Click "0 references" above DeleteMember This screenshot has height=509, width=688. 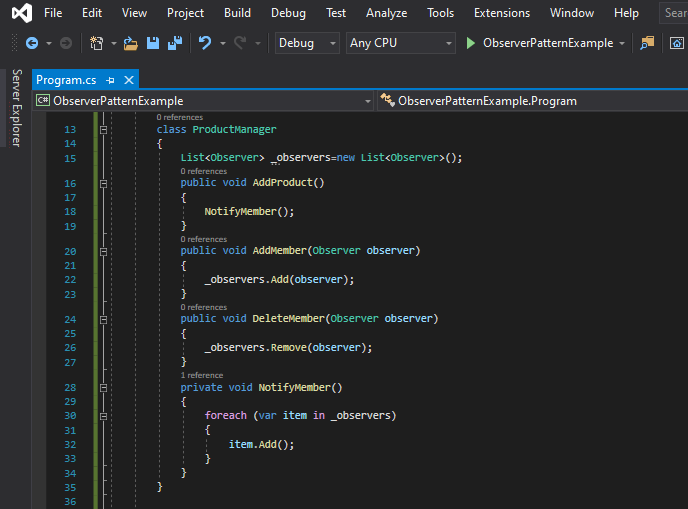204,307
